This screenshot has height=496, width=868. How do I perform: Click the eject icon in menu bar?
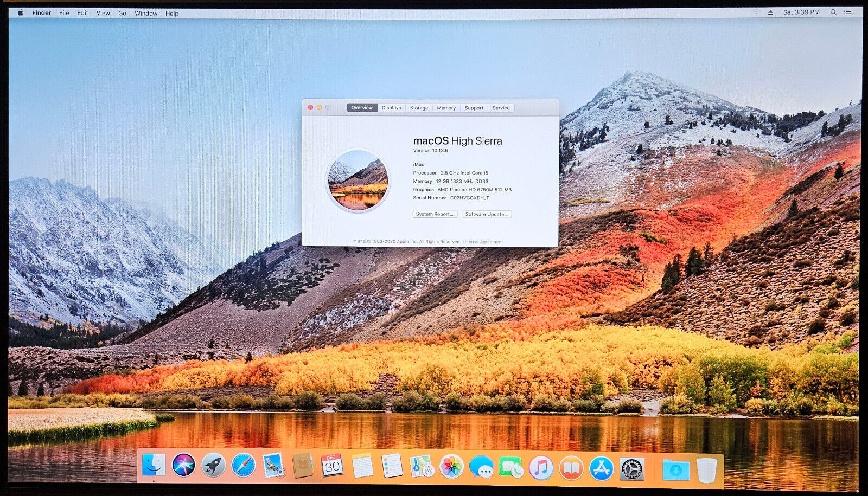[x=770, y=12]
